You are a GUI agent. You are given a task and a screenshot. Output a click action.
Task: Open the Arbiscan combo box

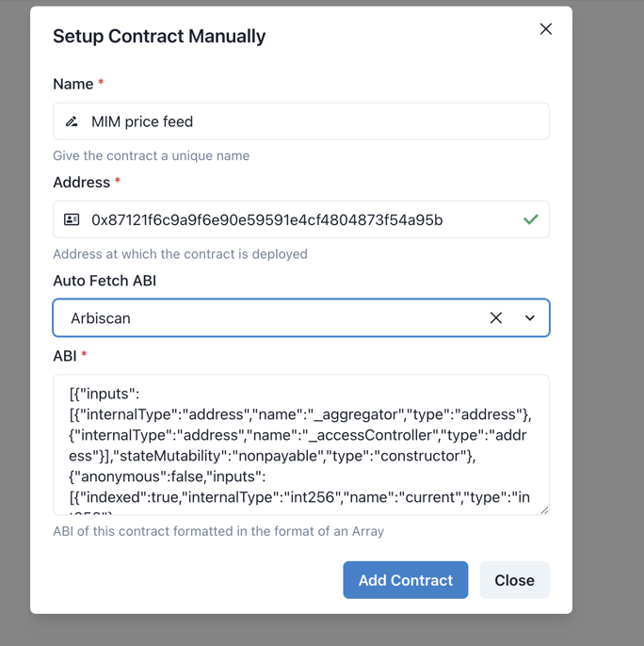[264, 318]
